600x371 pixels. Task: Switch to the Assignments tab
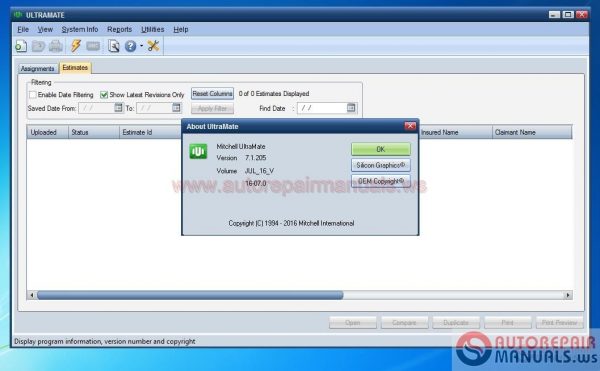click(x=38, y=68)
